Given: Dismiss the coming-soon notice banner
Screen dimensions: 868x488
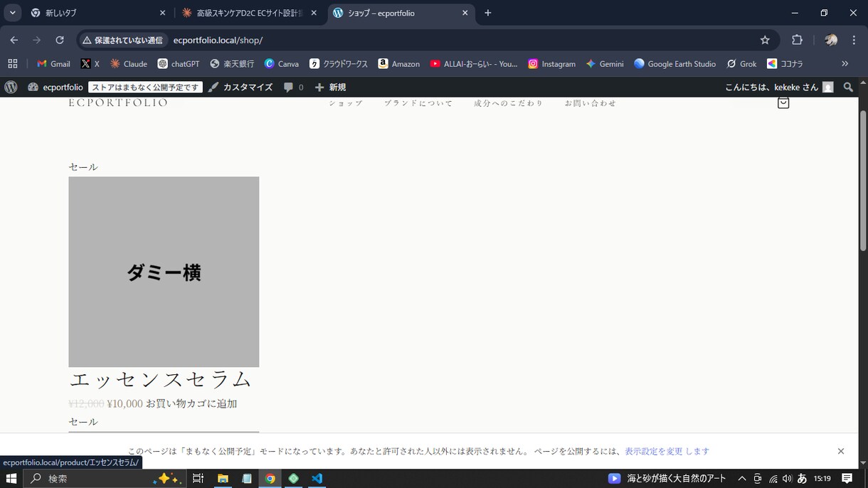Looking at the screenshot, I should pyautogui.click(x=841, y=451).
